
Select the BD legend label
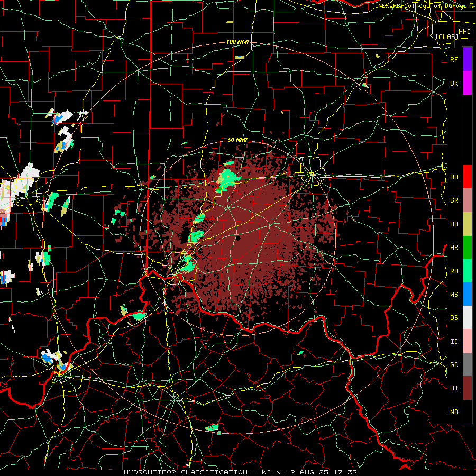point(454,224)
